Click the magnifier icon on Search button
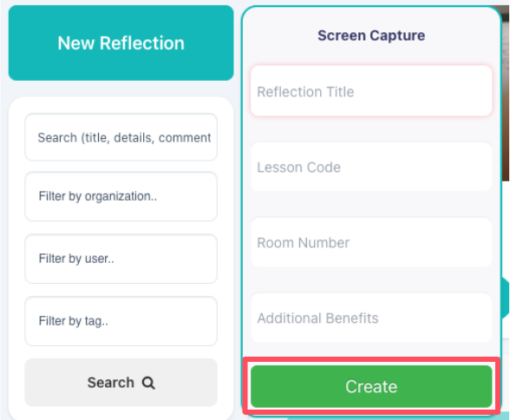The width and height of the screenshot is (510, 420). tap(148, 383)
